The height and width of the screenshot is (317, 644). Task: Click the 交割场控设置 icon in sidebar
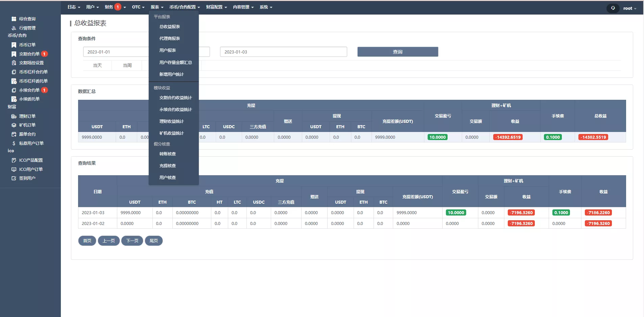(x=14, y=63)
